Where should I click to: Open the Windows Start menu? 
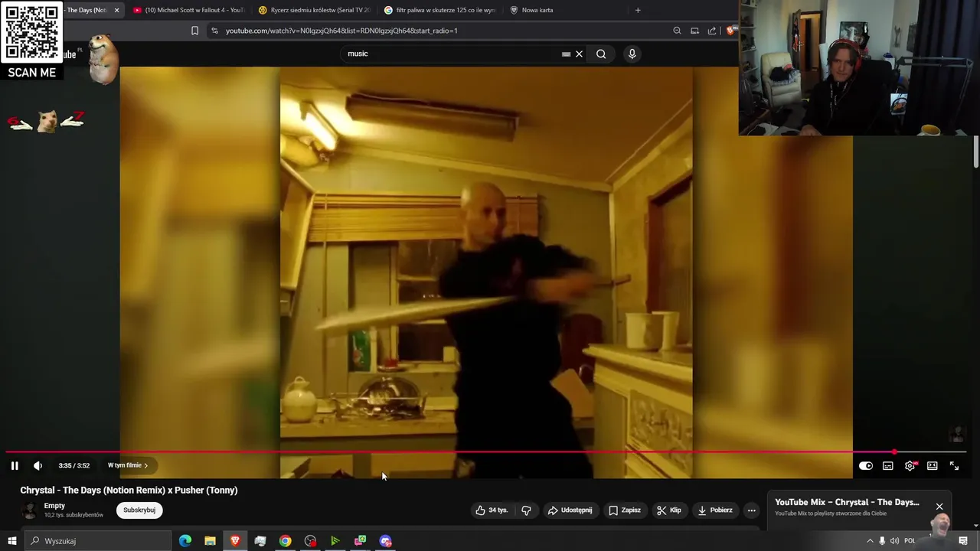(x=11, y=541)
